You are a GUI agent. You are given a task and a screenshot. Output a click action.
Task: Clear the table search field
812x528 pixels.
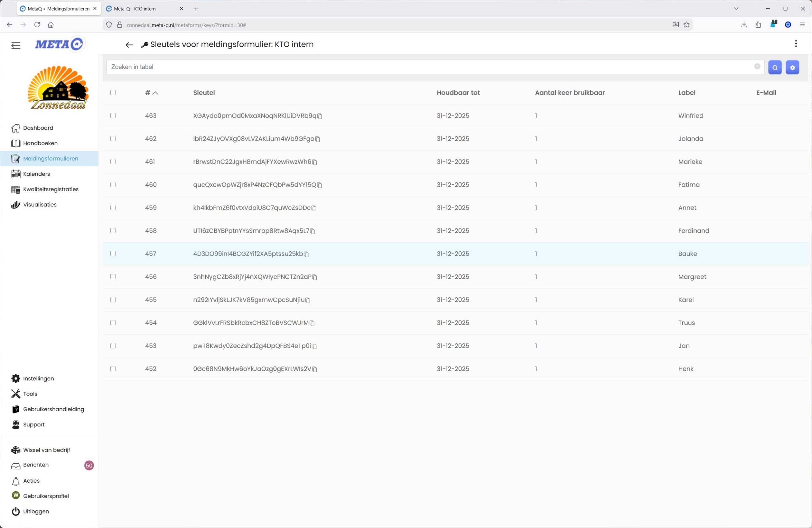[757, 67]
